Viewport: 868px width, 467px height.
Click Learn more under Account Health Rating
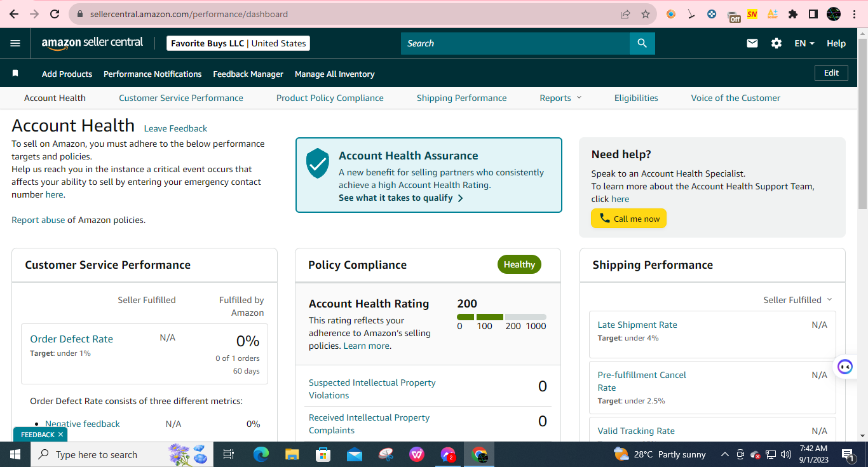point(367,346)
